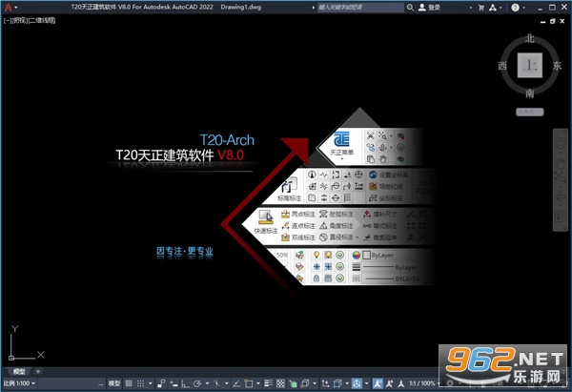The height and width of the screenshot is (392, 572).
Task: Select the Orbit tool on the navigation bar
Action: 561,197
